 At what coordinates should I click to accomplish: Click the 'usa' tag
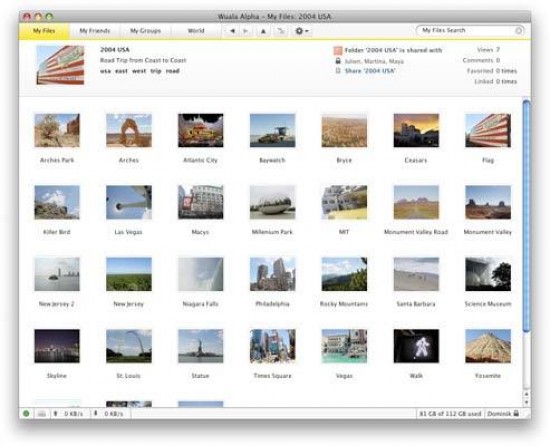pos(105,71)
